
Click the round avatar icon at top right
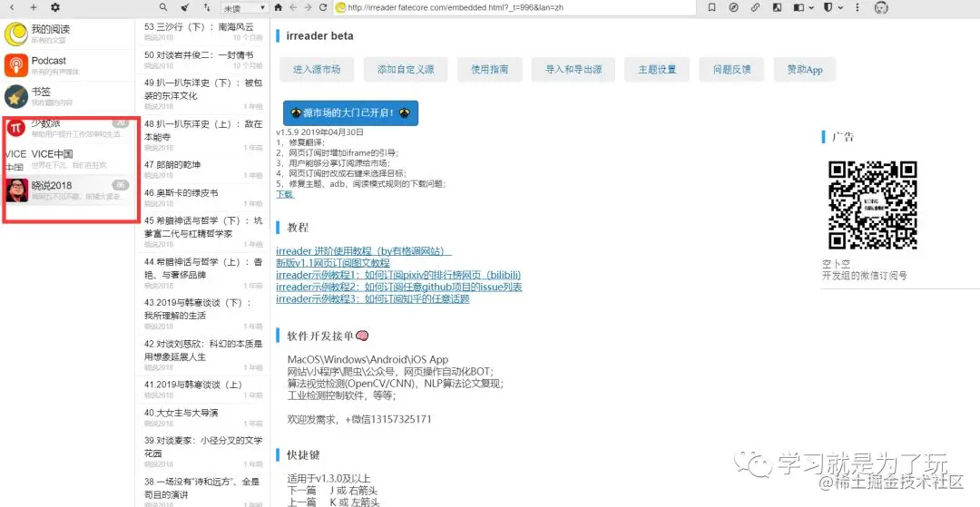pyautogui.click(x=882, y=7)
